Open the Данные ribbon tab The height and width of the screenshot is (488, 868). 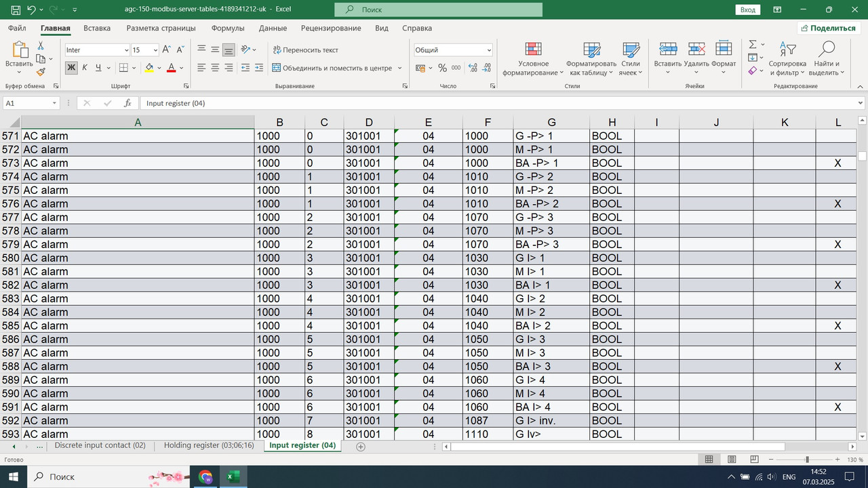click(273, 28)
